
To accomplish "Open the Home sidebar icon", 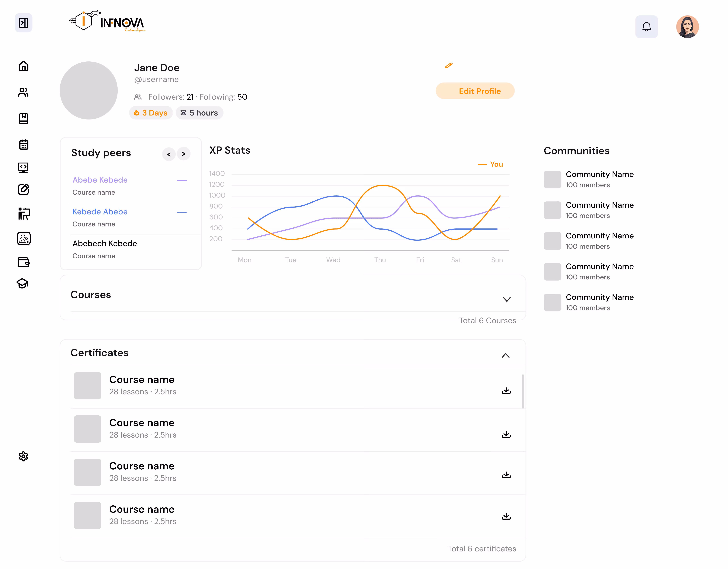I will point(23,66).
